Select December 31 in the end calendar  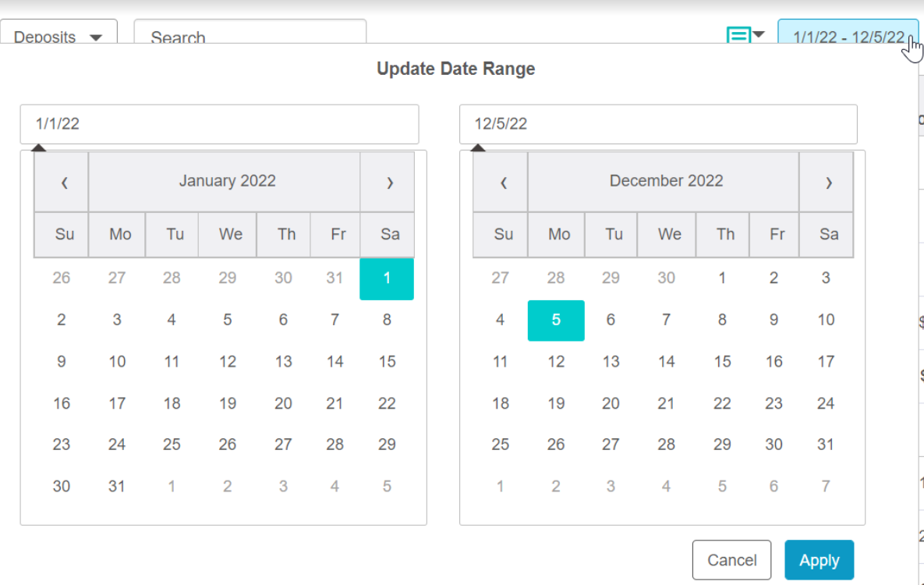click(826, 445)
